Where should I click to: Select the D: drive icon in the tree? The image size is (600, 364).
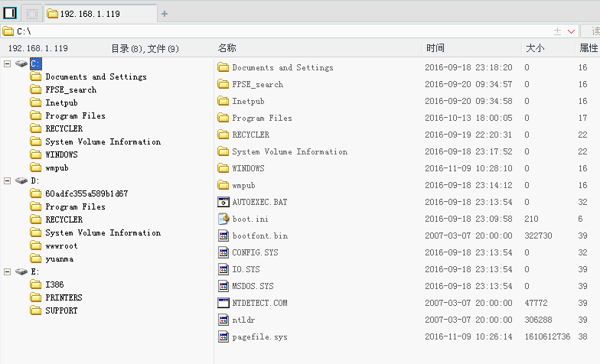(x=21, y=180)
